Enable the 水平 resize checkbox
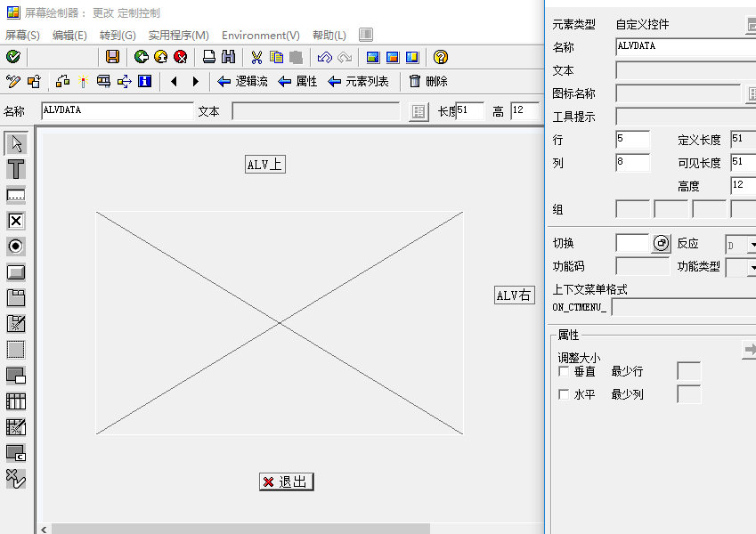Screen dimensions: 756x534 pyautogui.click(x=563, y=394)
